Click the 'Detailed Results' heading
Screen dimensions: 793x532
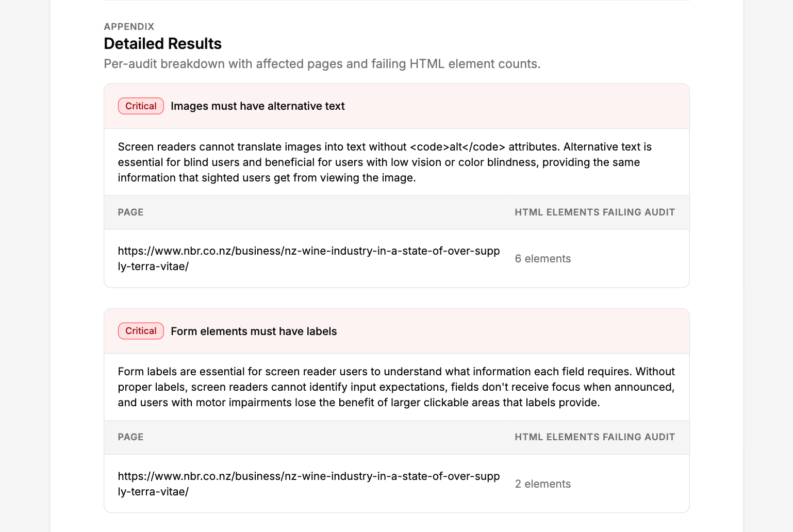click(162, 44)
